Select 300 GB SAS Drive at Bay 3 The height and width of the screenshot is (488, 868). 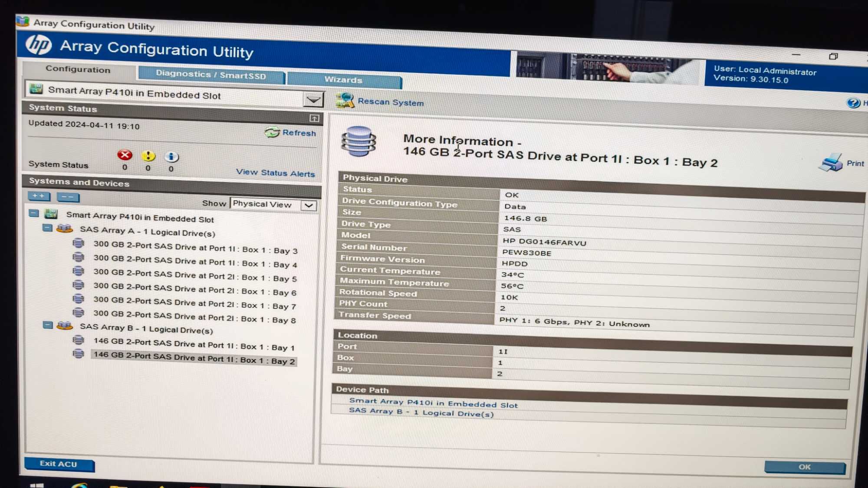(x=195, y=247)
